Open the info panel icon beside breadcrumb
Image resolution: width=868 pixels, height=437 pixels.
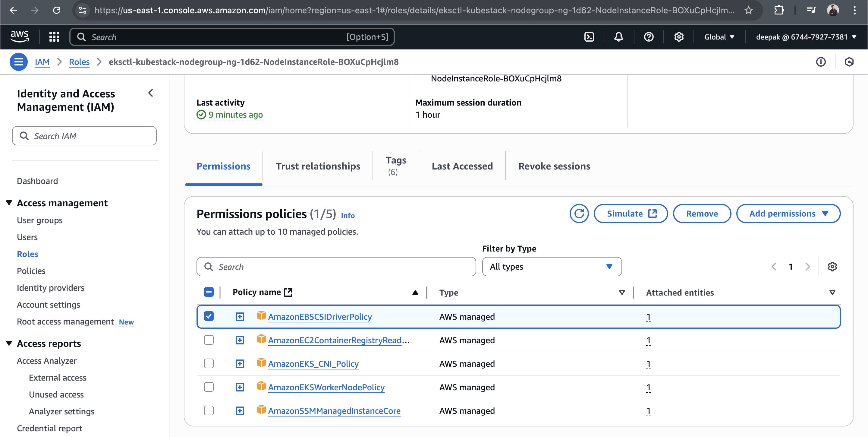tap(821, 62)
